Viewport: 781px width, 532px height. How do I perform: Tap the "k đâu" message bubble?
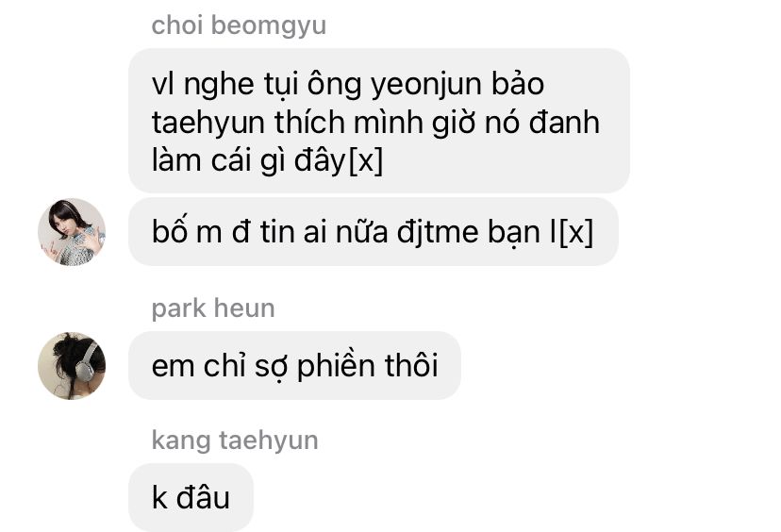coord(191,497)
